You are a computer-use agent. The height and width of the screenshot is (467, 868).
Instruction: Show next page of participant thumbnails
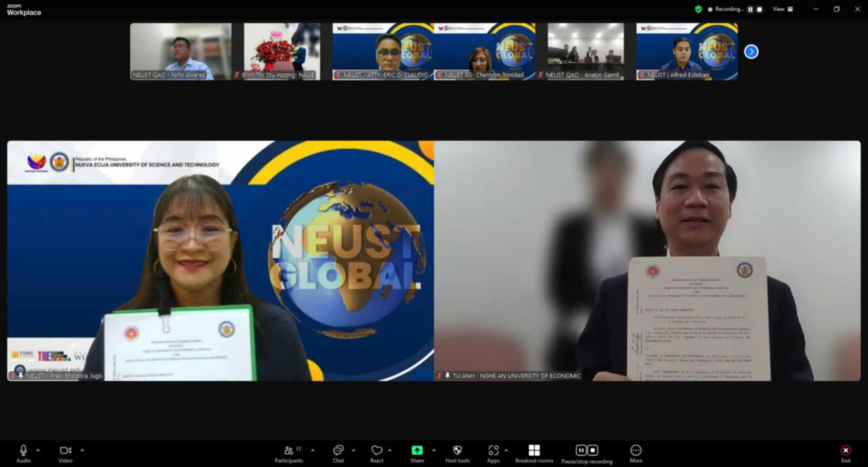tap(751, 52)
